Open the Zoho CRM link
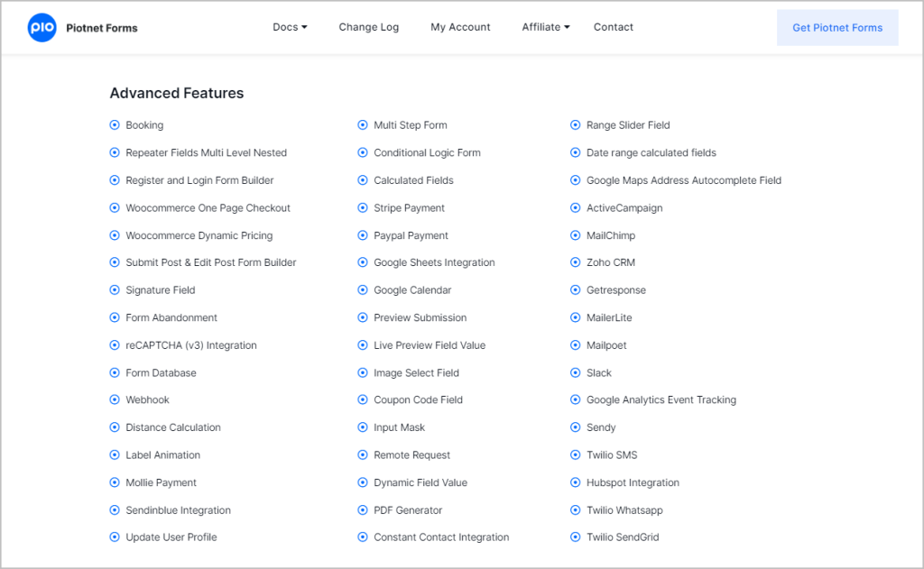The image size is (924, 569). point(611,262)
